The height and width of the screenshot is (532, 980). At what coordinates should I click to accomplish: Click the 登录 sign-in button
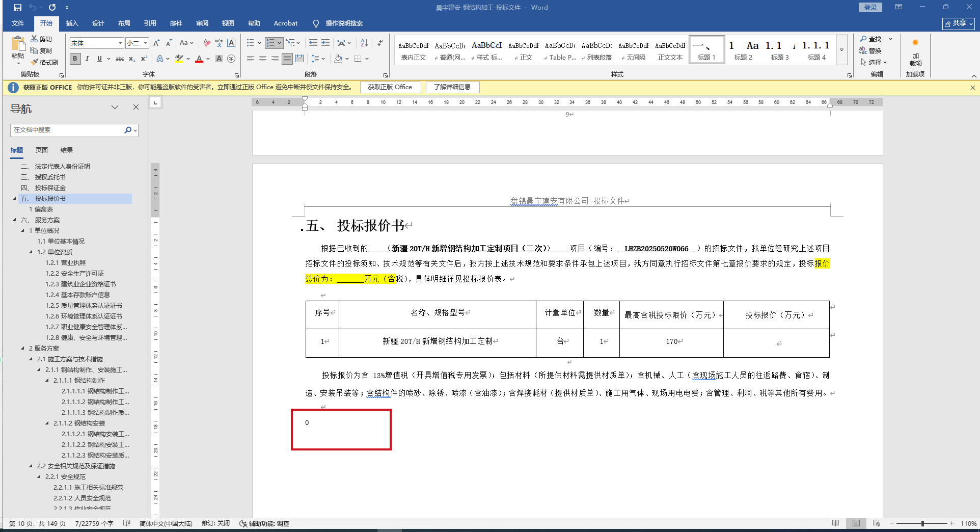(870, 7)
